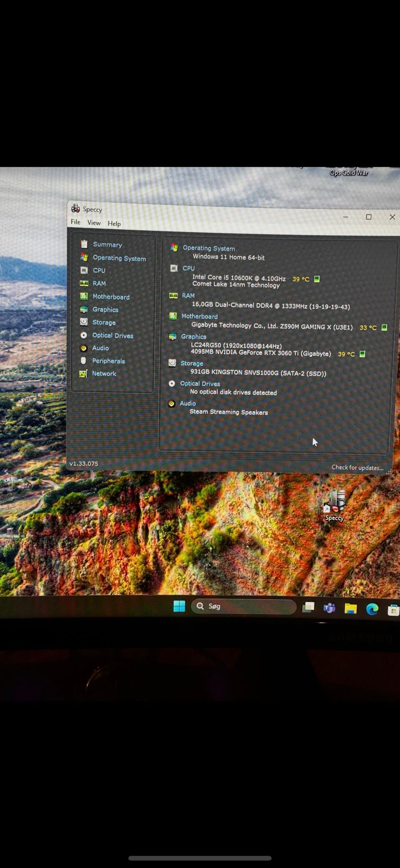Click speaker icon beside Audio heading in summary

(171, 403)
